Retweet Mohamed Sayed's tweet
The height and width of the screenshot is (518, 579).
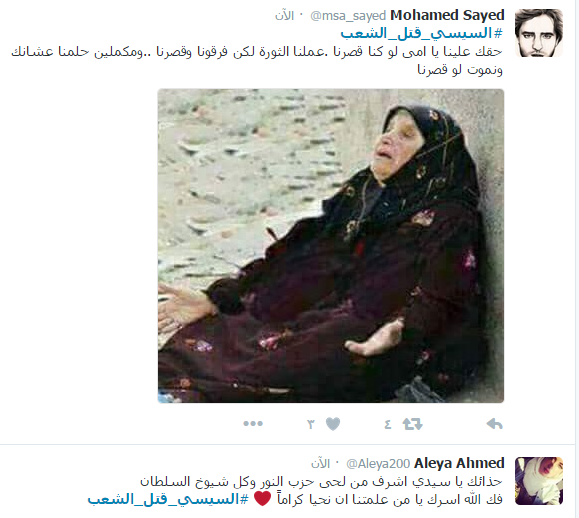[412, 424]
